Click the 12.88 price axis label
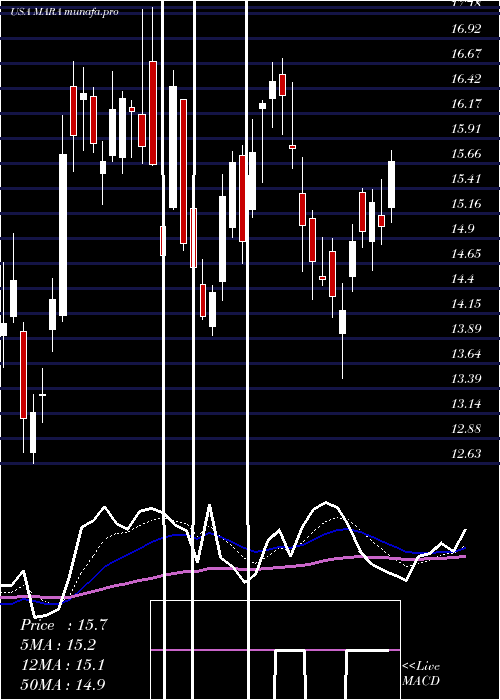 click(466, 429)
